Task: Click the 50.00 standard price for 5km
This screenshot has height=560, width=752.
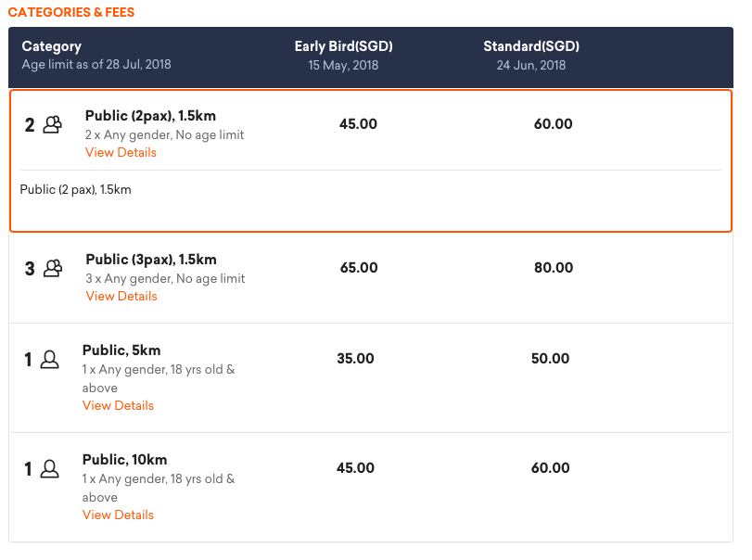Action: (550, 359)
